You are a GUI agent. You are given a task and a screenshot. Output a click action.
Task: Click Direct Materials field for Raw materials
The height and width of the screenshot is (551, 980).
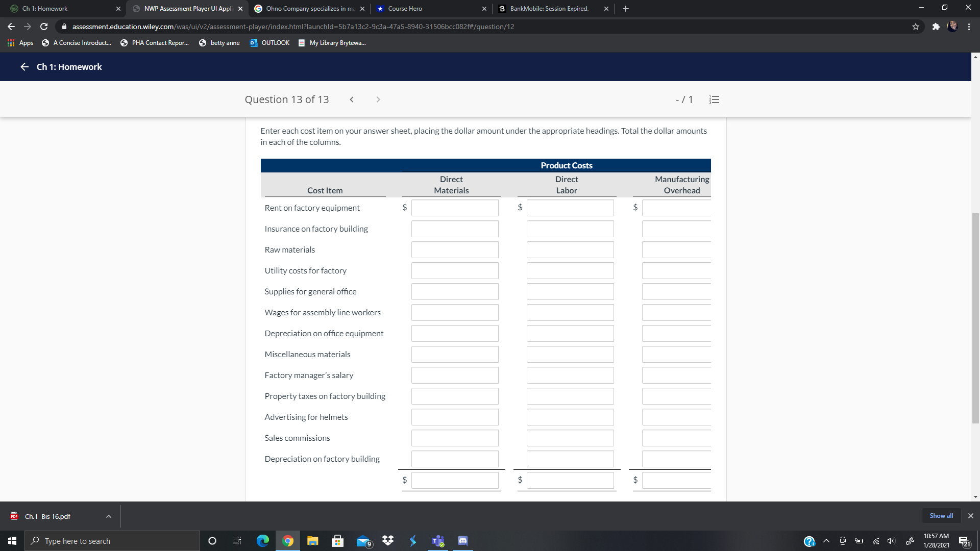coord(455,249)
